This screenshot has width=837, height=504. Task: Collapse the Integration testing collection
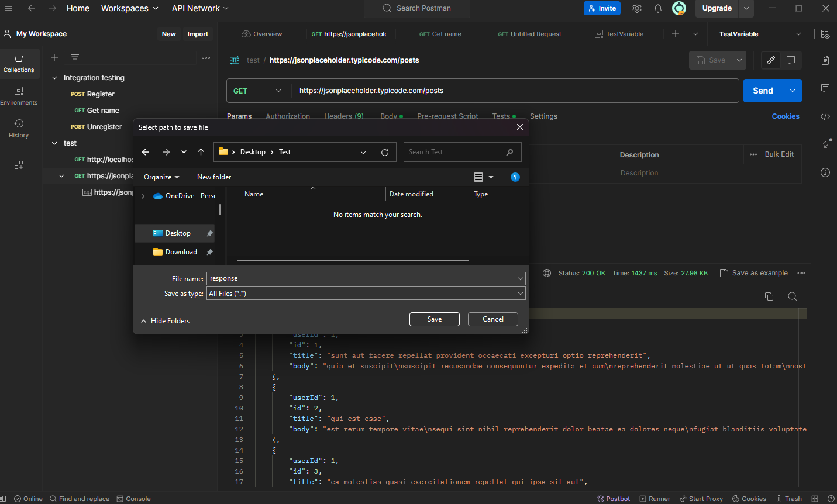click(x=54, y=78)
